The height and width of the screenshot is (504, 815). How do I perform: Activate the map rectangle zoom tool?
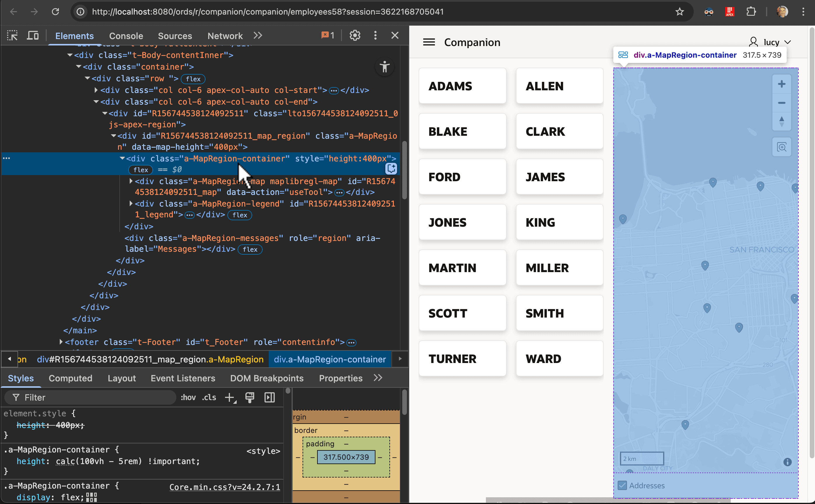tap(782, 147)
